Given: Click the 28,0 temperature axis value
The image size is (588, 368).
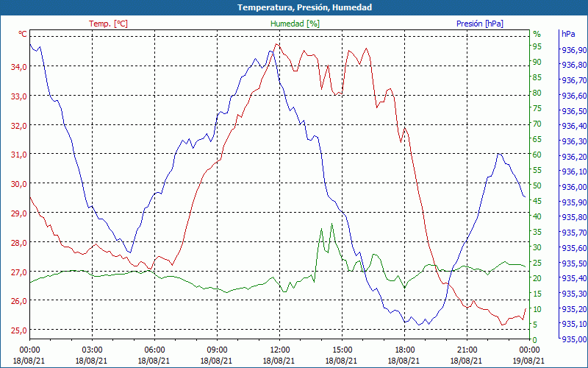Looking at the screenshot, I should tap(19, 243).
